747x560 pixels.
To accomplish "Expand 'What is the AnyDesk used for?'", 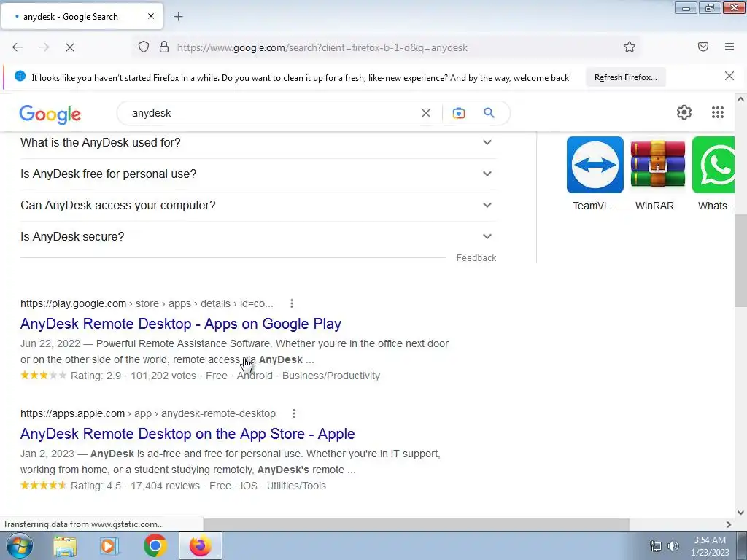I will point(258,142).
